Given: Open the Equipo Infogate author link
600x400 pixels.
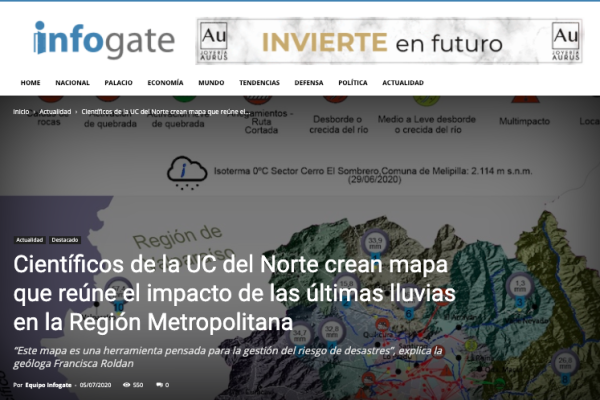Looking at the screenshot, I should coord(48,385).
